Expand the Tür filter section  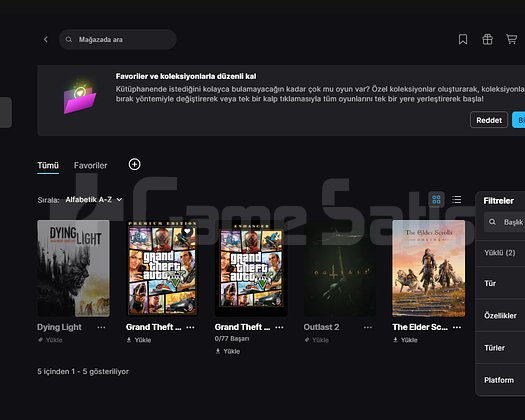coord(500,283)
